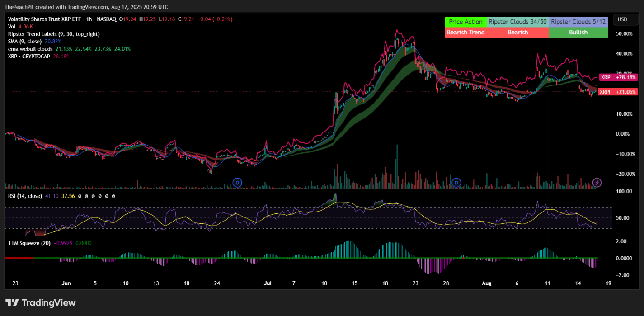Toggle visibility of the Vol indicator
Image resolution: width=644 pixels, height=316 pixels.
click(12, 26)
